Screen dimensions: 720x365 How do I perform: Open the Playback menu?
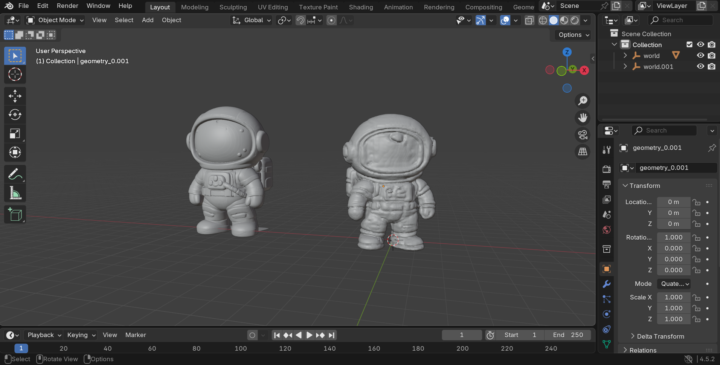(x=44, y=335)
